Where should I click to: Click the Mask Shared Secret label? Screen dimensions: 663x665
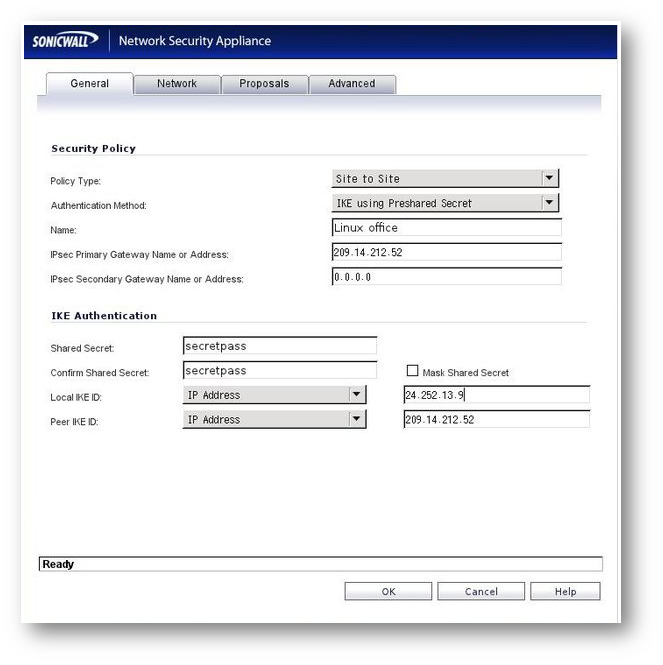465,373
